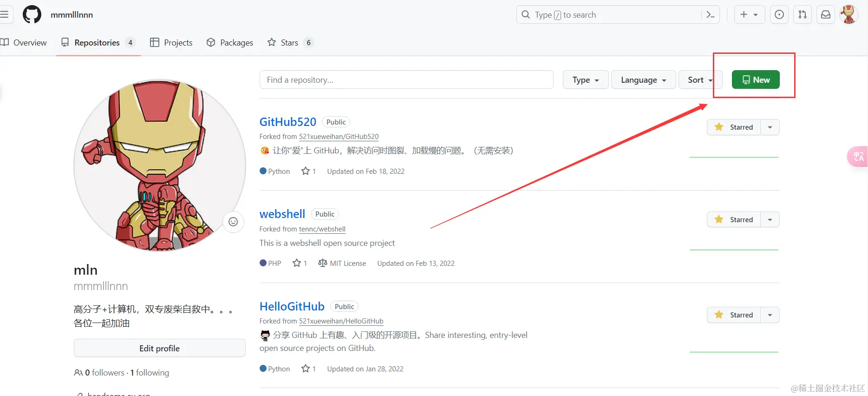The width and height of the screenshot is (868, 396).
Task: Open the Type filter dropdown
Action: click(586, 80)
